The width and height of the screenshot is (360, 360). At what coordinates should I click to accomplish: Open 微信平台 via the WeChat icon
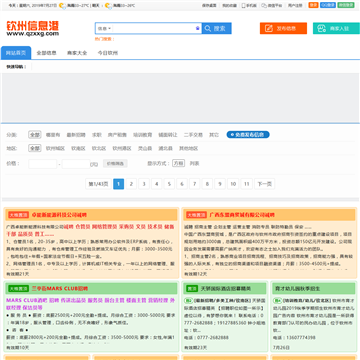(x=271, y=5)
